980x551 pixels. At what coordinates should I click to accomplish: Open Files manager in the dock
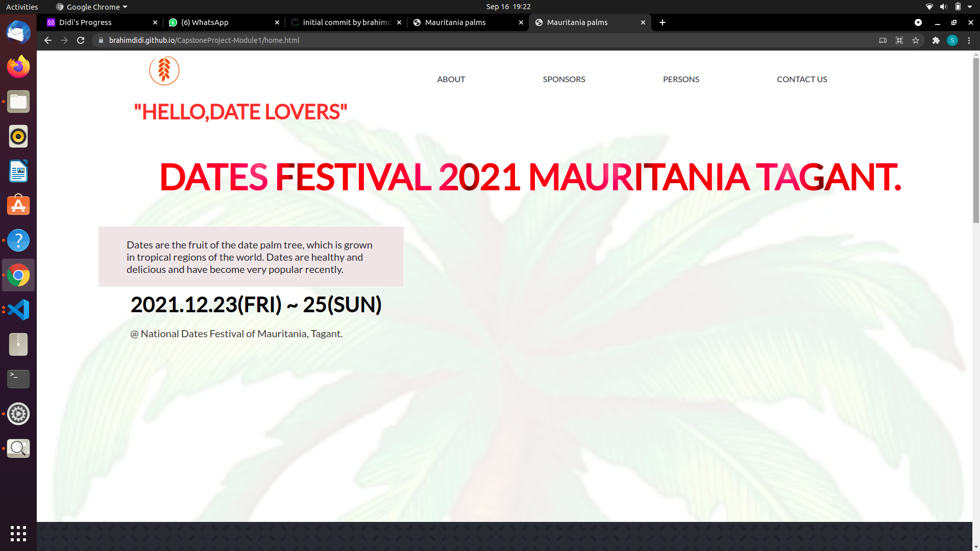[18, 102]
